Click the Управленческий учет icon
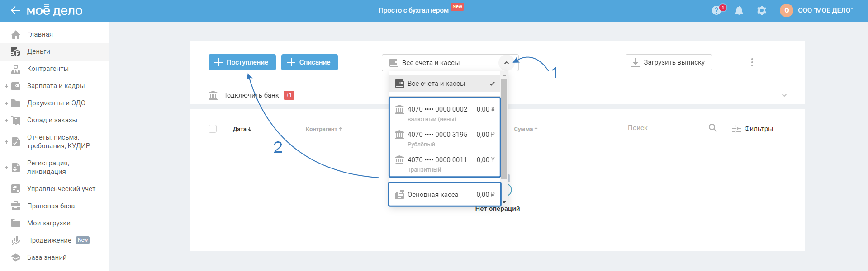 point(16,189)
